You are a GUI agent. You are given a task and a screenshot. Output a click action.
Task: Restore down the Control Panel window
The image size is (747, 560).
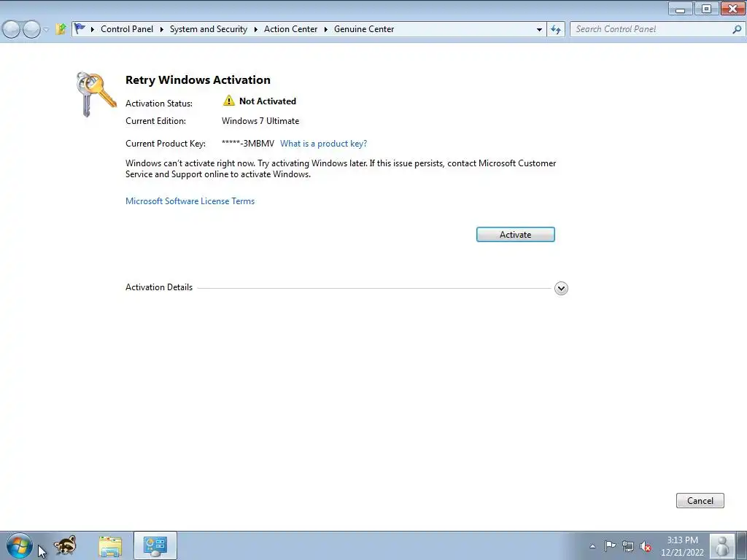706,9
